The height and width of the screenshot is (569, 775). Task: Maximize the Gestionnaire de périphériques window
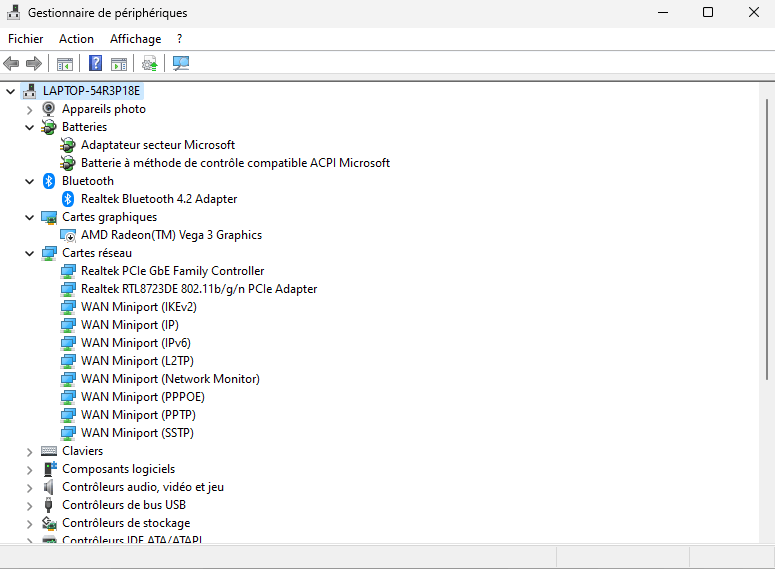click(708, 12)
